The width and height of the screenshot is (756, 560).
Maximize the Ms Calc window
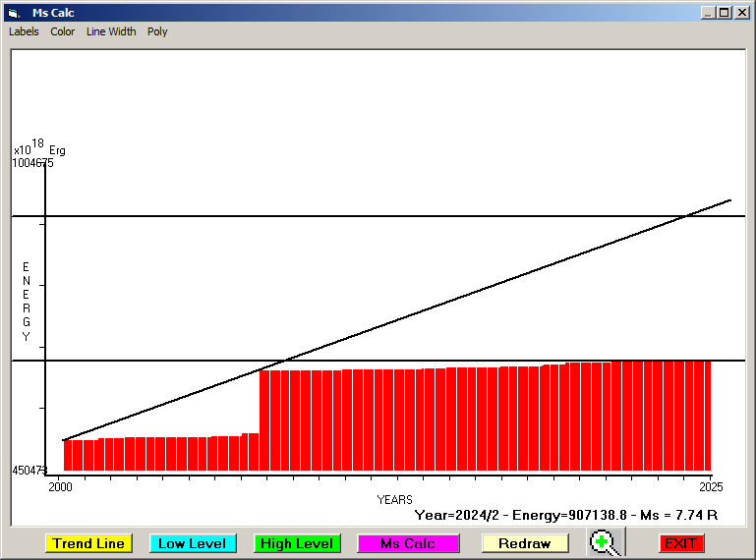pyautogui.click(x=725, y=13)
